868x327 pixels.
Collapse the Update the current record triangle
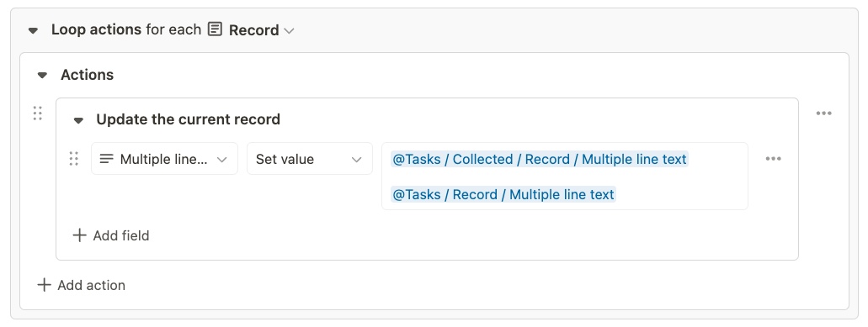pyautogui.click(x=78, y=120)
